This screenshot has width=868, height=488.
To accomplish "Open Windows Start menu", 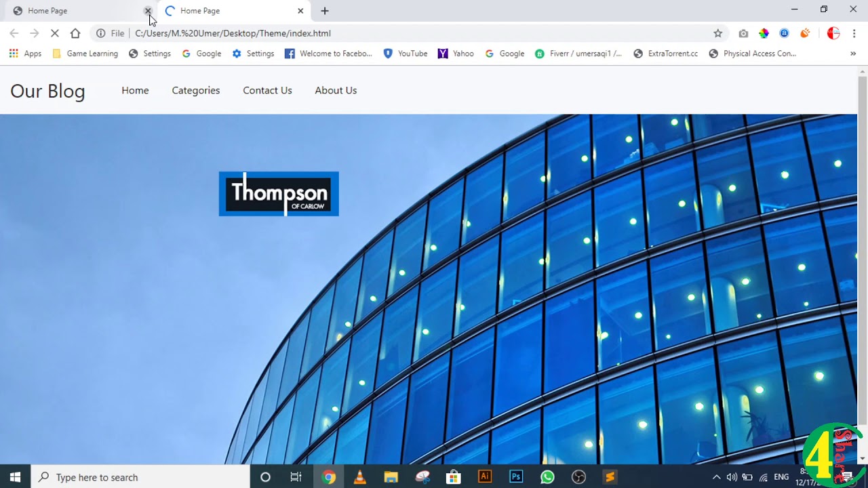I will [x=15, y=477].
